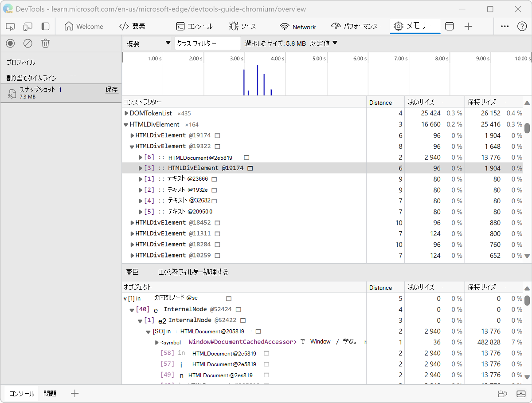Screen dimensions: 532x403
Task: Click the clear all profiles icon
Action: tap(28, 43)
